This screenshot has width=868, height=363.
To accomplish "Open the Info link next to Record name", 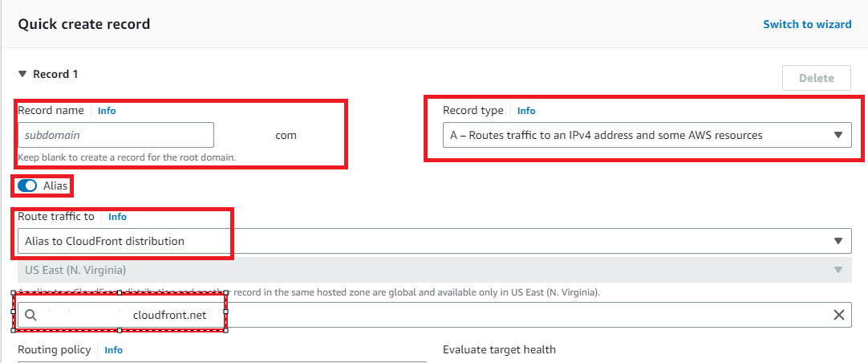I will tap(107, 111).
